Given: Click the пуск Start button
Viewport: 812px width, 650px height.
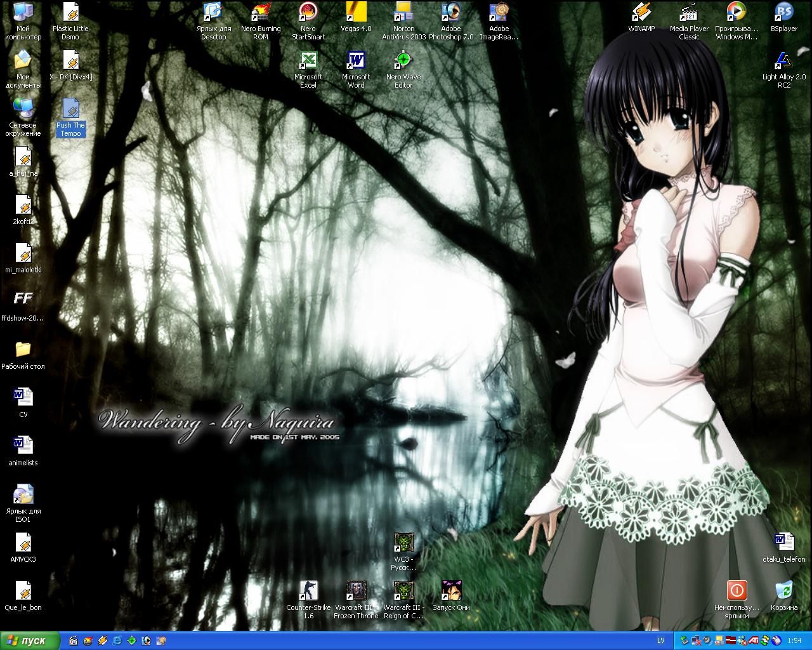Looking at the screenshot, I should tap(30, 640).
